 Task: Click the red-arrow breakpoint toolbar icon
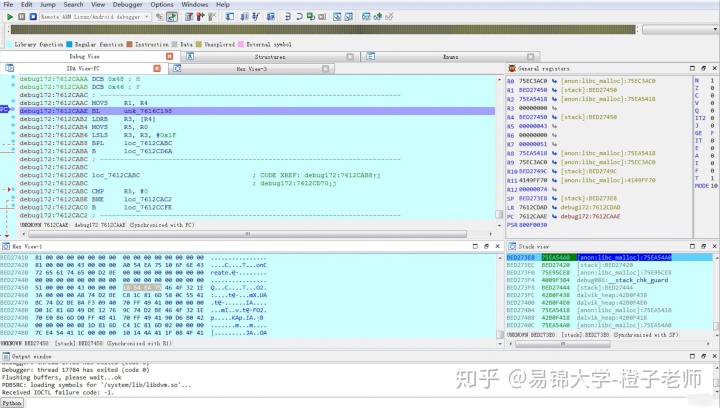click(200, 17)
